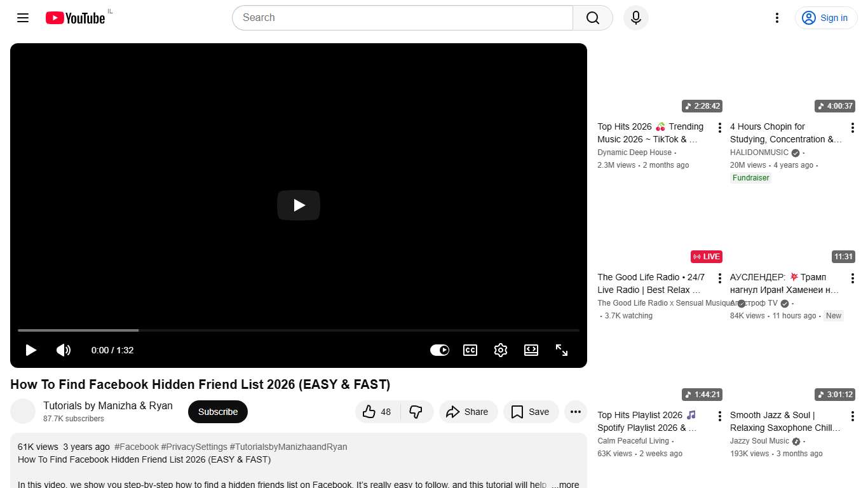
Task: Expand the description with ...more
Action: [564, 484]
